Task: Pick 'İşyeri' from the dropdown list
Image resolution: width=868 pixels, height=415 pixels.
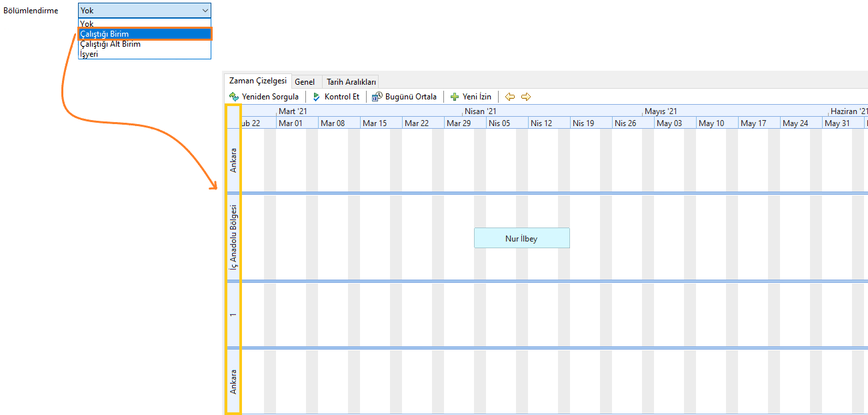Action: [x=89, y=54]
